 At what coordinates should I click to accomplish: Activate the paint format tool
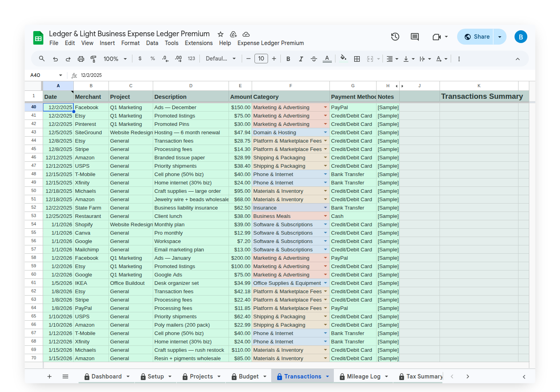(x=93, y=59)
